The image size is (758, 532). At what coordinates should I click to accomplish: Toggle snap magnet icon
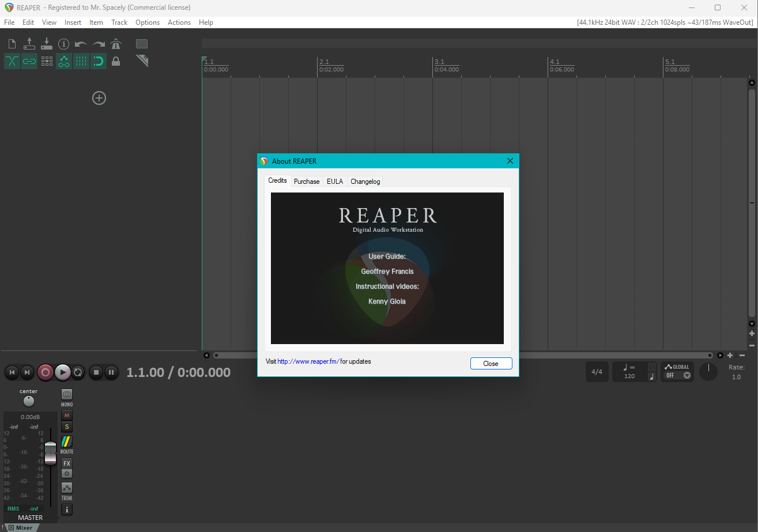[99, 61]
